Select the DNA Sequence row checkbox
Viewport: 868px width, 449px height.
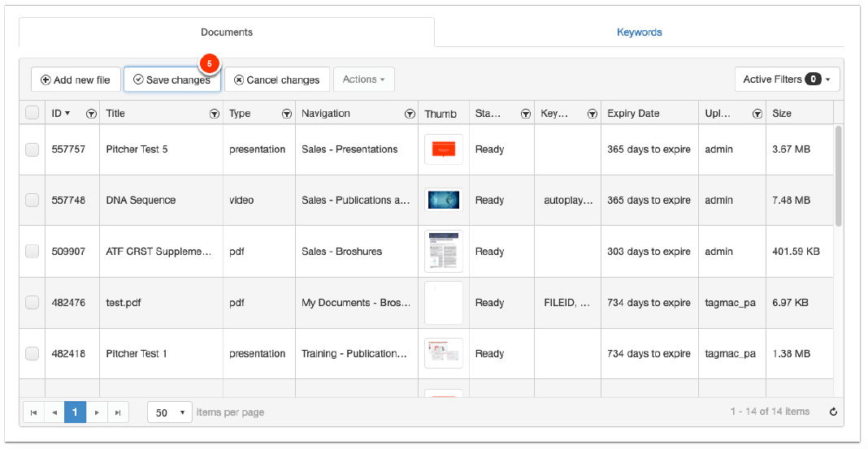(x=32, y=201)
